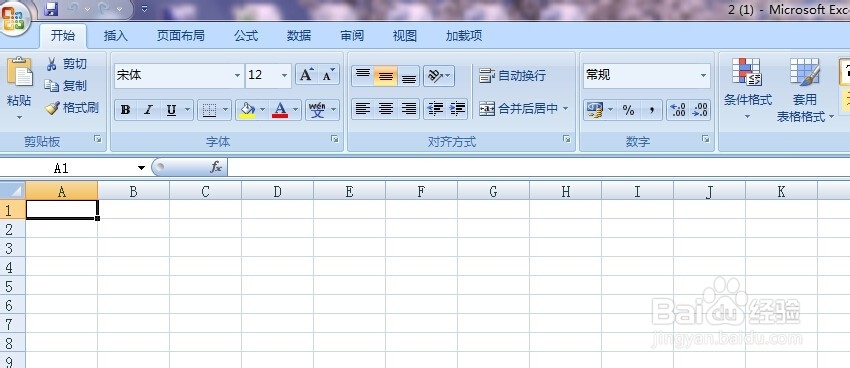Click the Name Box showing A1
850x368 pixels.
click(x=68, y=169)
